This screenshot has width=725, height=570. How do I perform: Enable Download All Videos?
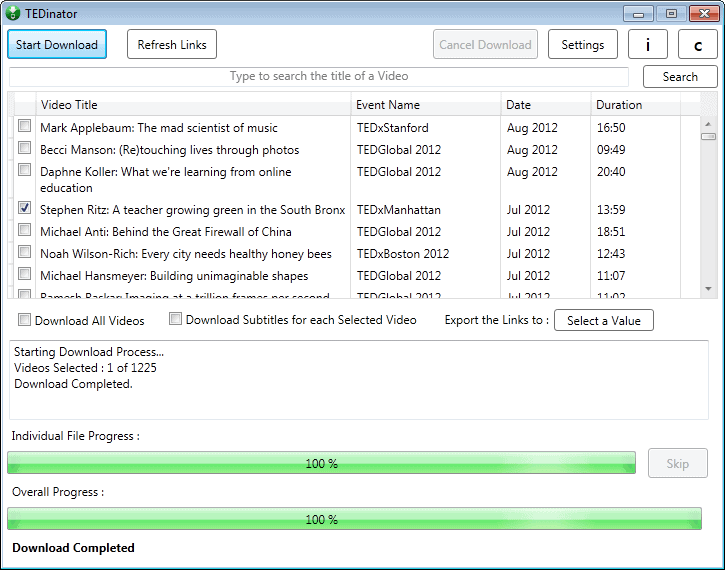(24, 319)
